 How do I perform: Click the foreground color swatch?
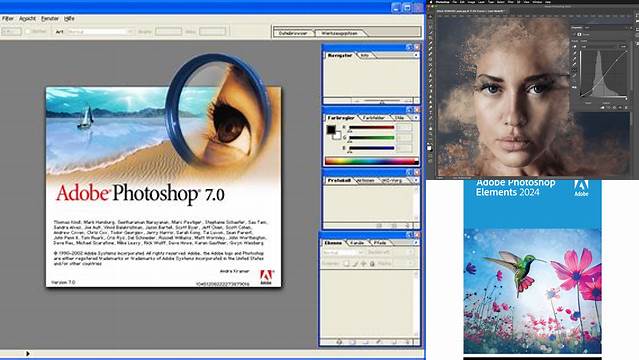click(331, 130)
